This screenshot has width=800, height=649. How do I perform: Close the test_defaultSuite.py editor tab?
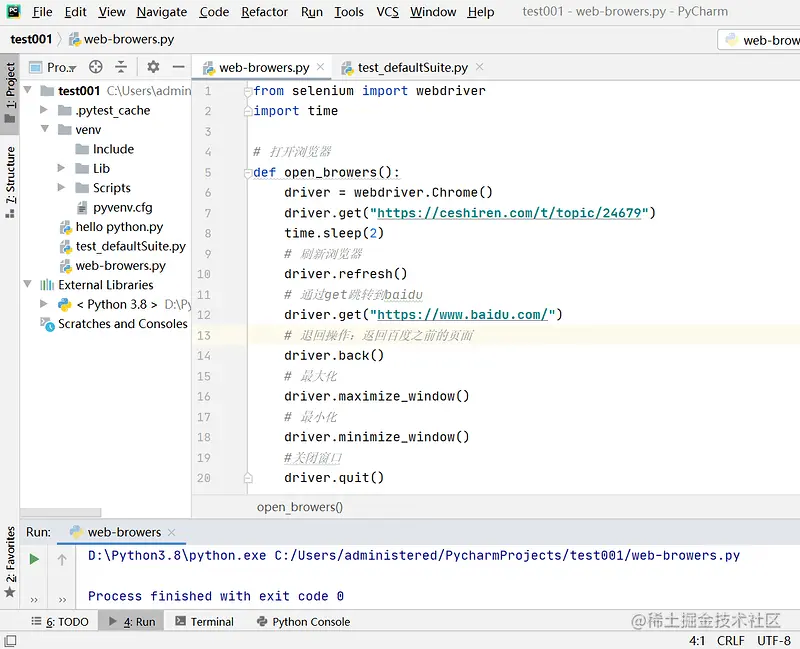480,67
